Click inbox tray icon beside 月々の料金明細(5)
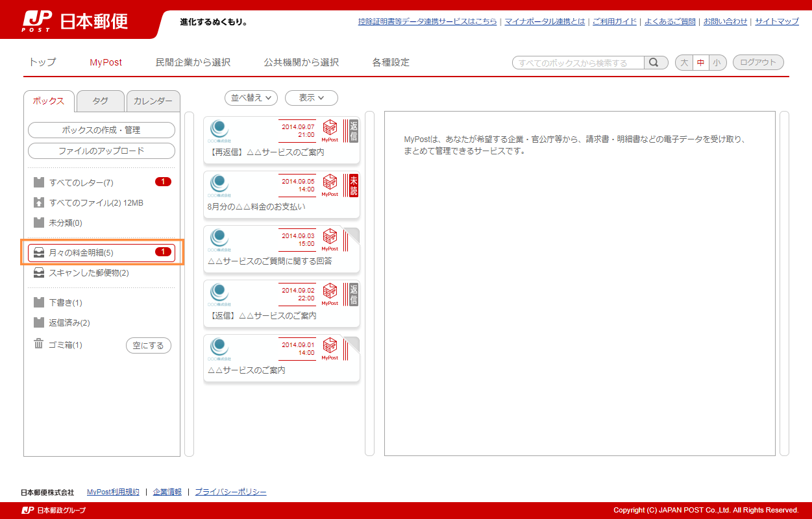 (39, 252)
